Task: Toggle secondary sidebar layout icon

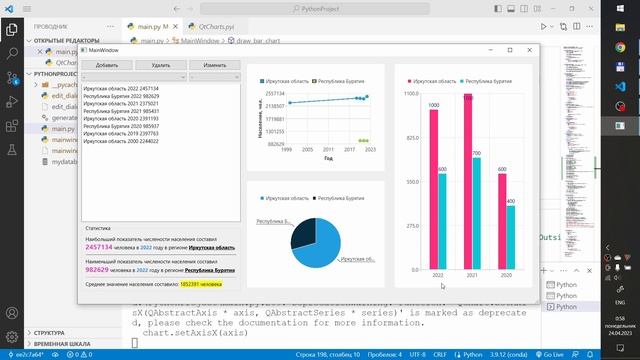Action: pyautogui.click(x=524, y=9)
